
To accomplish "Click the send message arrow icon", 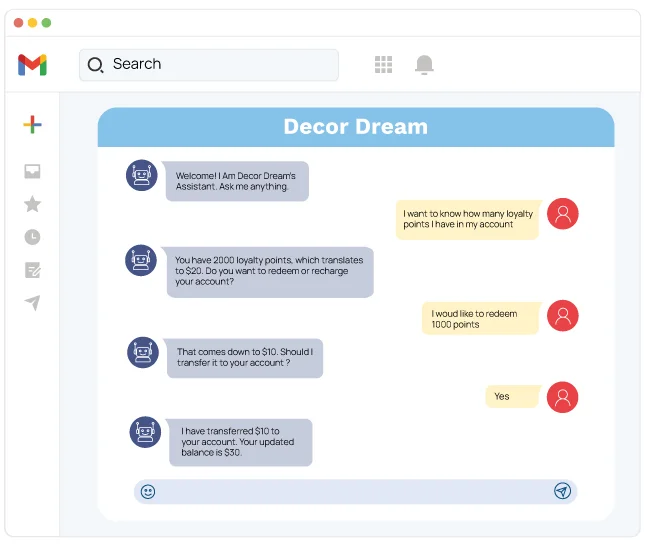I will [x=562, y=491].
